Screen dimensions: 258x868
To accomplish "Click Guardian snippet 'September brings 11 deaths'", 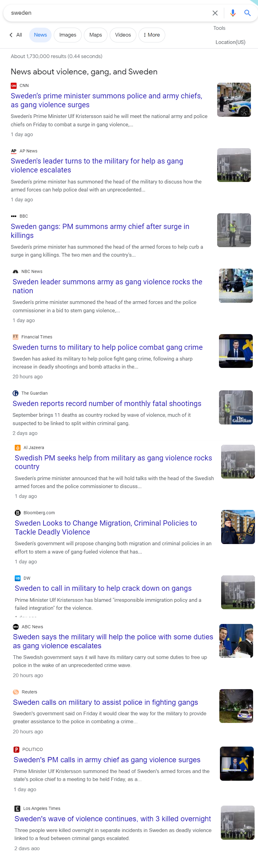I will tap(102, 419).
